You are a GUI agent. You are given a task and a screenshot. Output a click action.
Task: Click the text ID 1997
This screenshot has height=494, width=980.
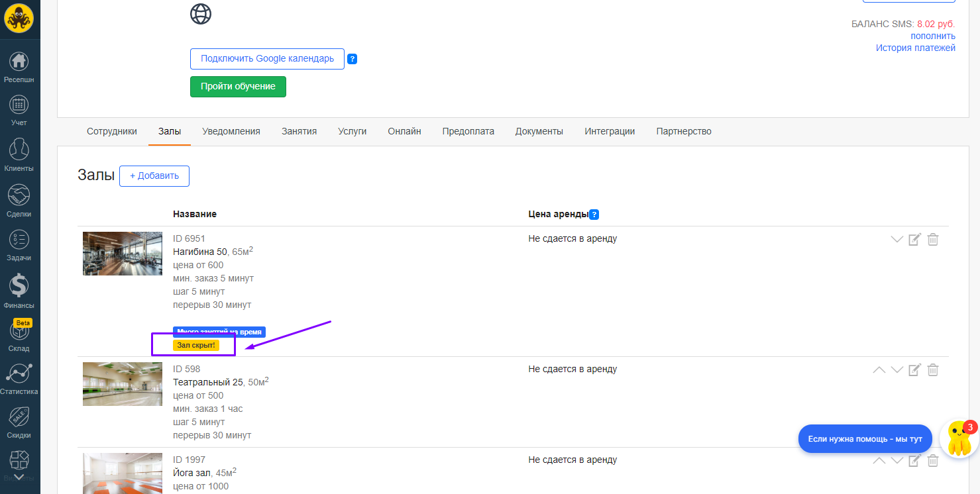[x=190, y=460]
